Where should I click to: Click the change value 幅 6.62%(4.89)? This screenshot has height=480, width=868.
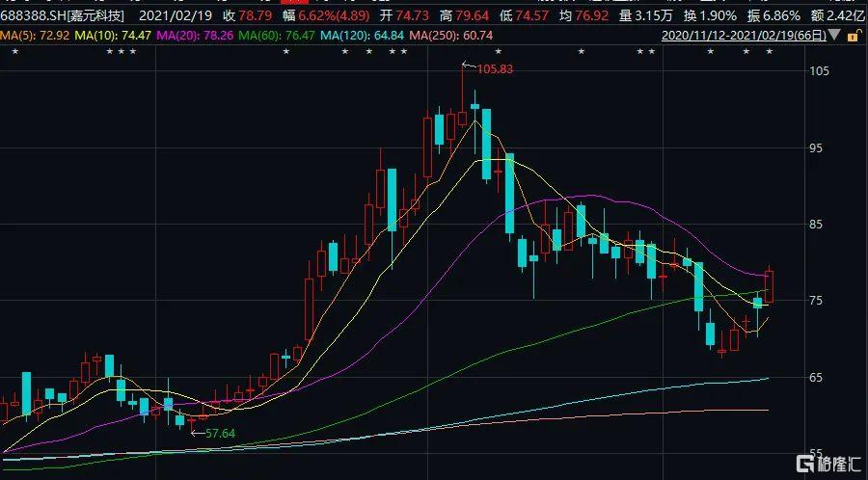328,15
